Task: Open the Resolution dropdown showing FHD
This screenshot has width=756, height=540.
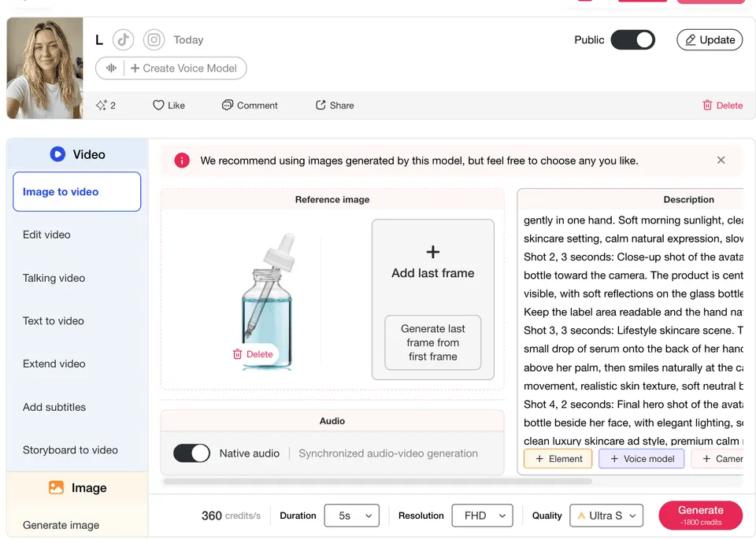Action: (x=482, y=516)
